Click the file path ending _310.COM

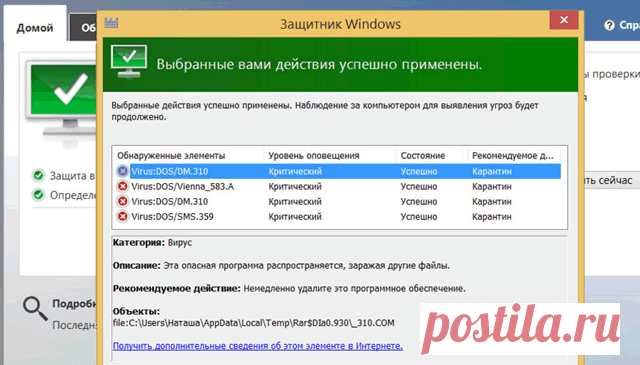pos(253,323)
